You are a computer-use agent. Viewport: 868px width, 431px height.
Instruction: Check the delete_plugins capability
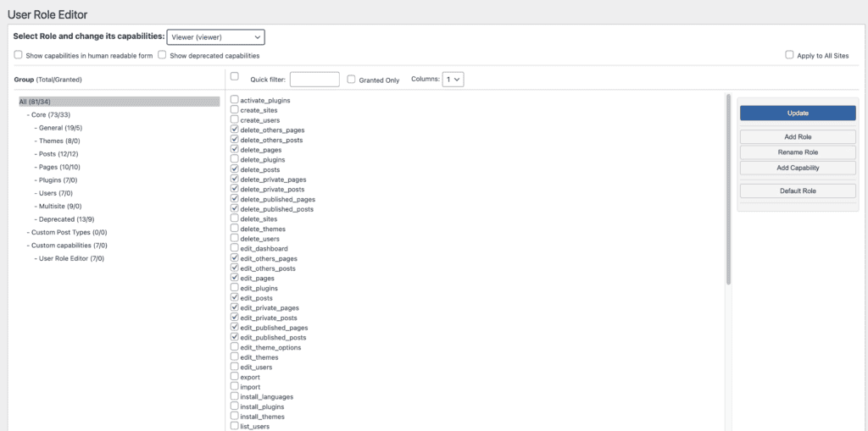(x=235, y=159)
